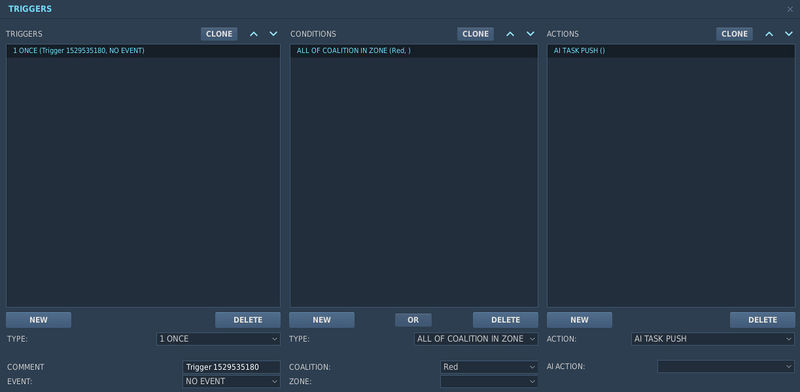Move condition up using Conditions up arrow

[510, 34]
